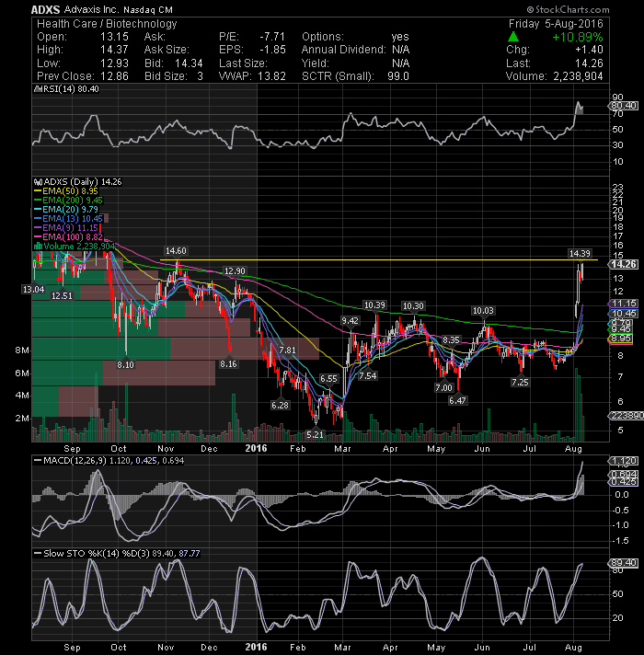
Task: Click the EMA(13) 10.45 legend entry
Action: pos(68,218)
